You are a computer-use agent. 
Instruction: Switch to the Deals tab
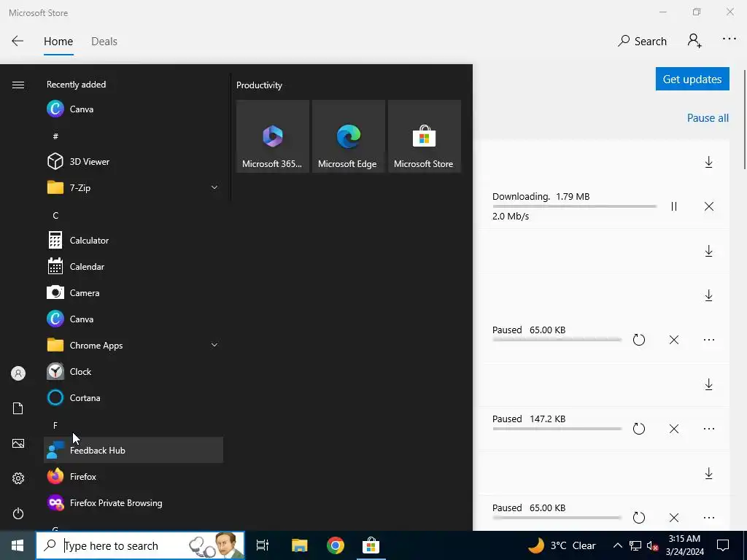104,42
